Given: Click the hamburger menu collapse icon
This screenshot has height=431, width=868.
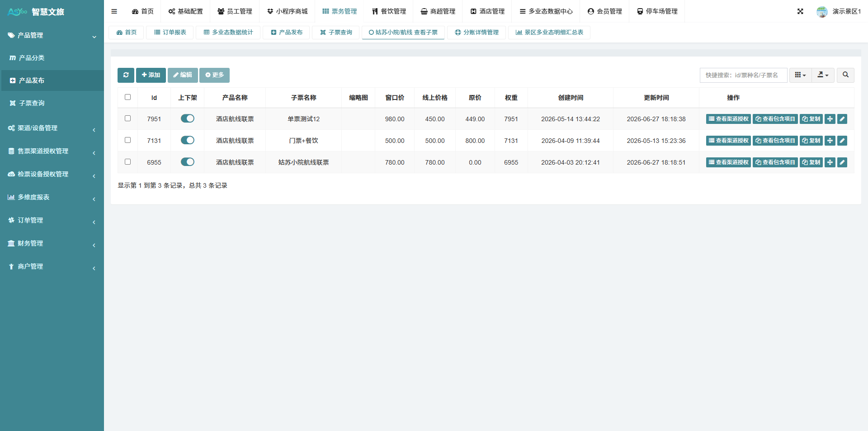Looking at the screenshot, I should tap(114, 11).
